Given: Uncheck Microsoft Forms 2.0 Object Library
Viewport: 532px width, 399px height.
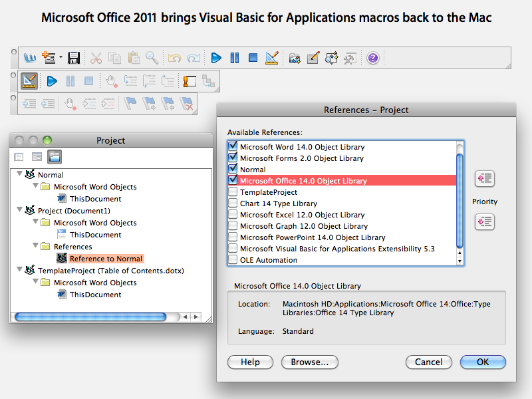Looking at the screenshot, I should point(233,158).
